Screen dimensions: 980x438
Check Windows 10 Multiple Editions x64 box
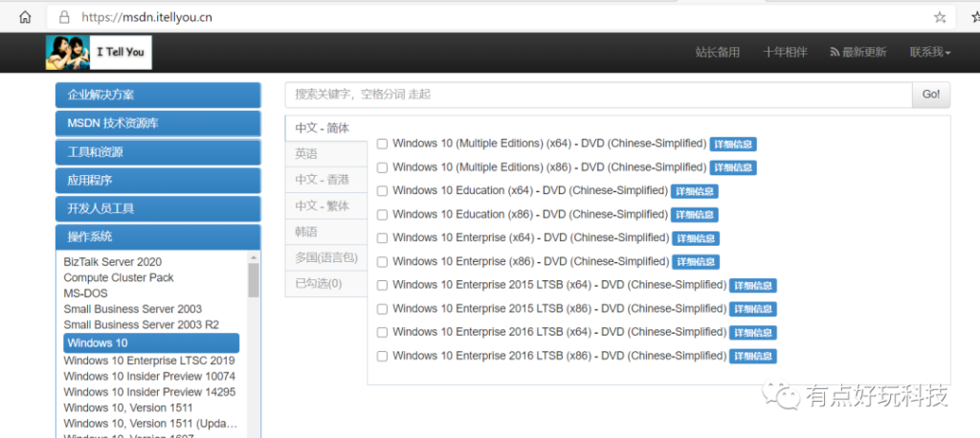pos(382,143)
